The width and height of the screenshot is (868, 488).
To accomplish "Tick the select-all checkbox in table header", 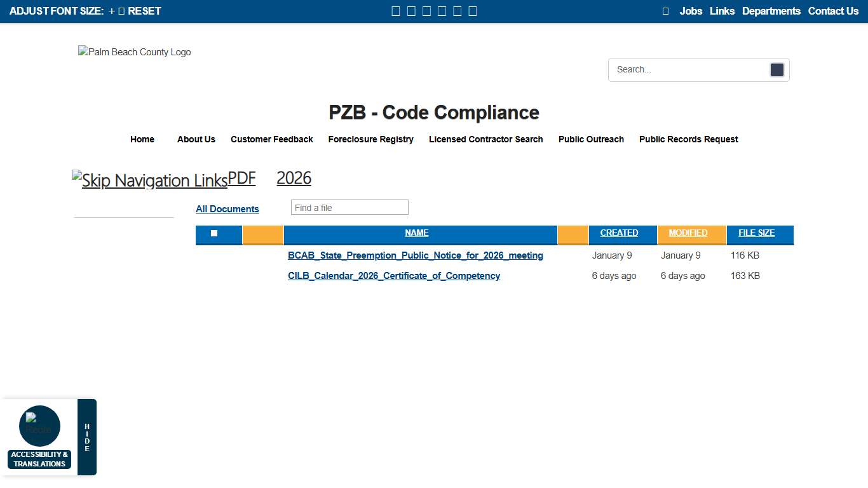I will click(214, 233).
